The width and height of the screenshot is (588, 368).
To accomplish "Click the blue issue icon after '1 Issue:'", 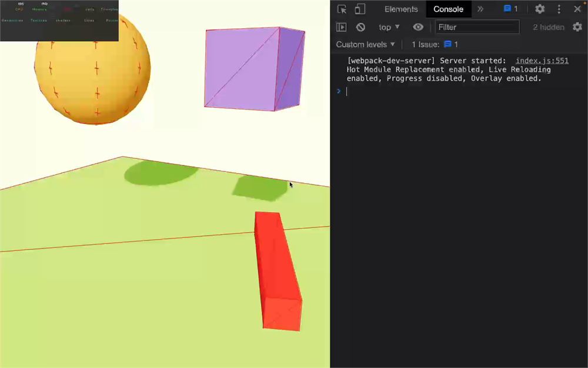I will click(447, 44).
